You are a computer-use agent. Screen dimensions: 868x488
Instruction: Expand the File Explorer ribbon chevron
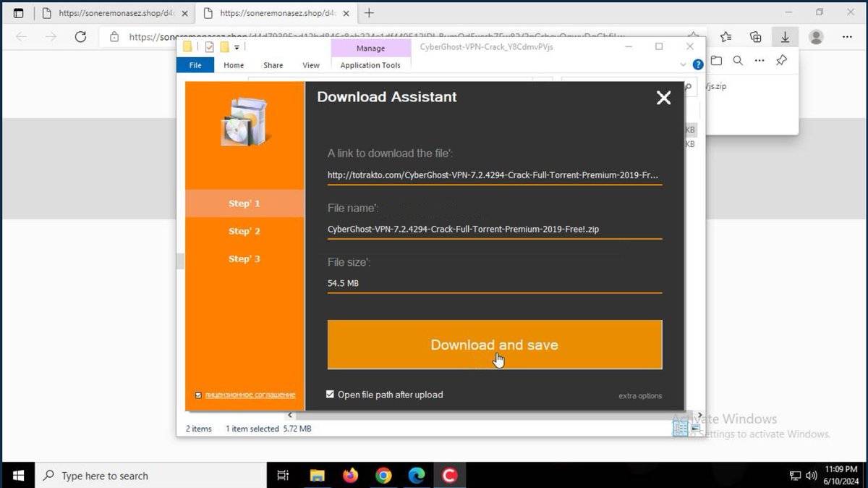684,64
